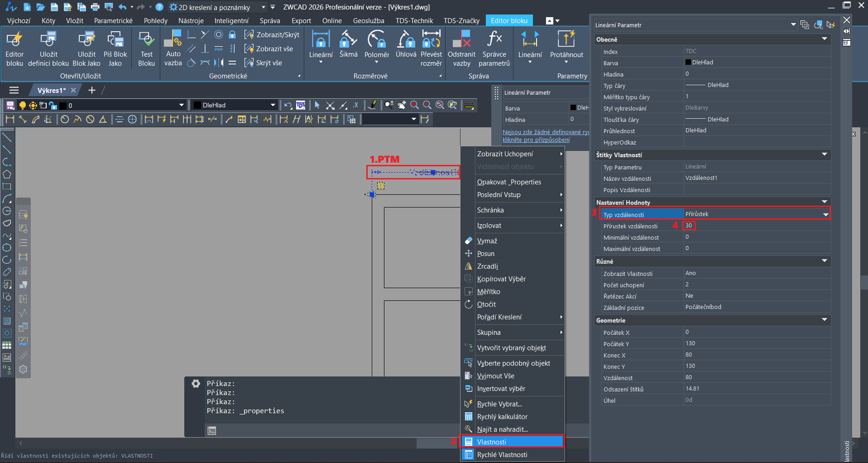Open the DleHlad color dropdown in toolbar
The height and width of the screenshot is (463, 868).
point(273,105)
